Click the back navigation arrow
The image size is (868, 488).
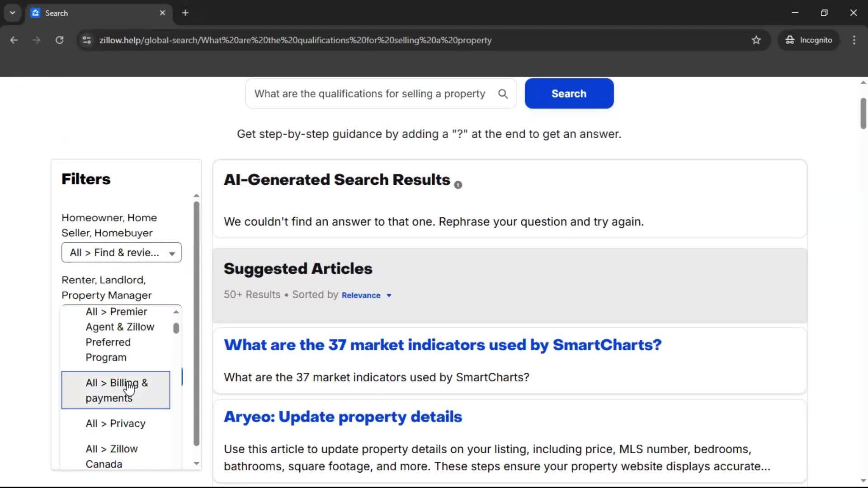tap(14, 40)
